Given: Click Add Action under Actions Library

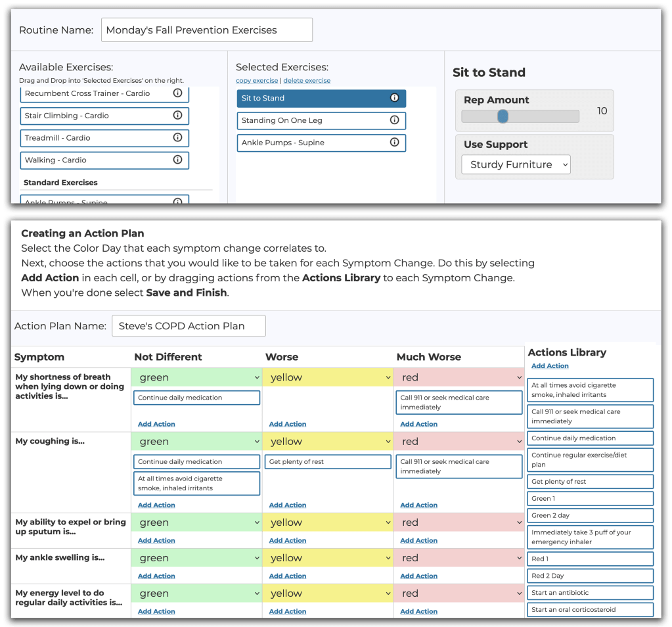Looking at the screenshot, I should pos(550,366).
